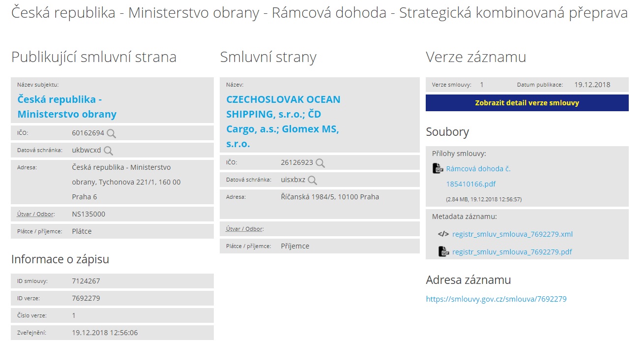This screenshot has height=342, width=644.
Task: Click the publication timestamp 19.12.2018 12:56:06
Action: (105, 333)
